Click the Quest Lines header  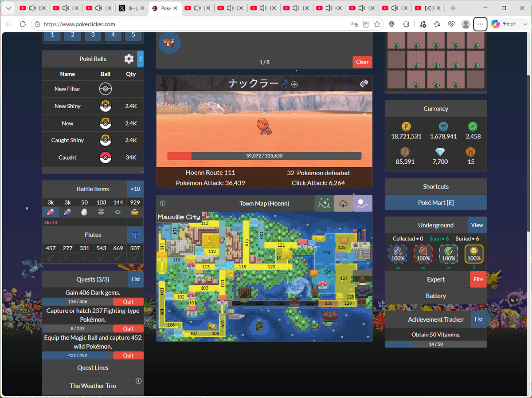point(93,368)
